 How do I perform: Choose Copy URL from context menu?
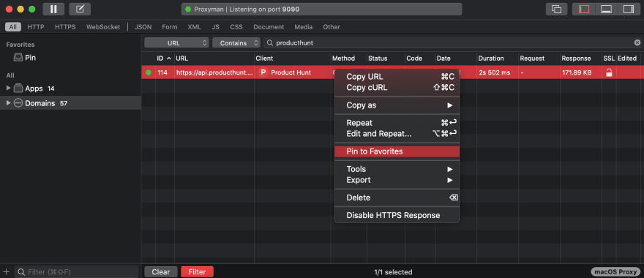pos(397,77)
